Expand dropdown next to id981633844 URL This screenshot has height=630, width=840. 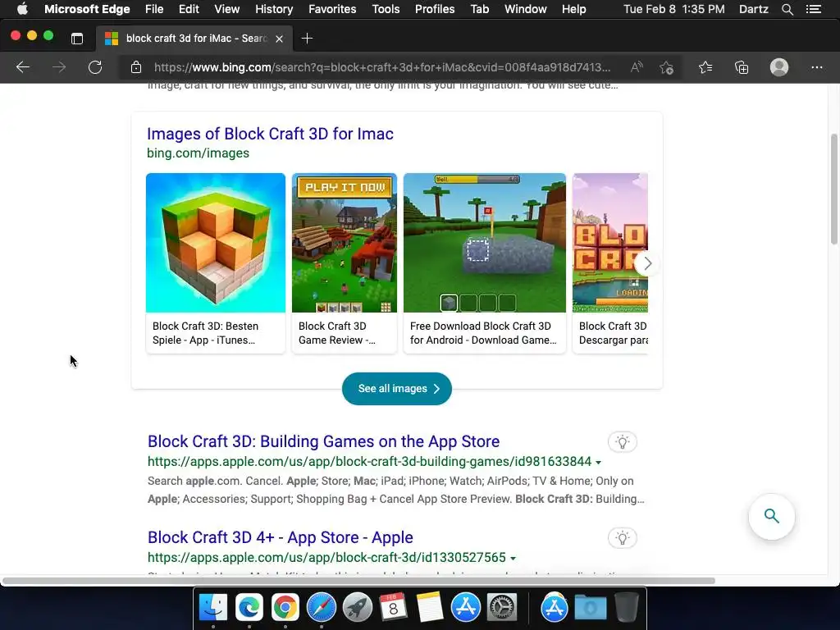(x=598, y=463)
